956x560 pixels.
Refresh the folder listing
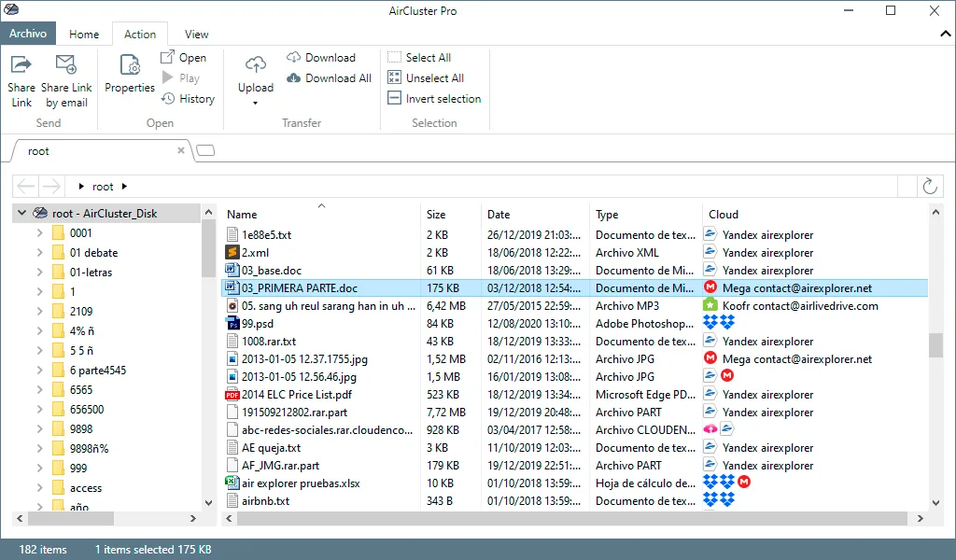930,187
